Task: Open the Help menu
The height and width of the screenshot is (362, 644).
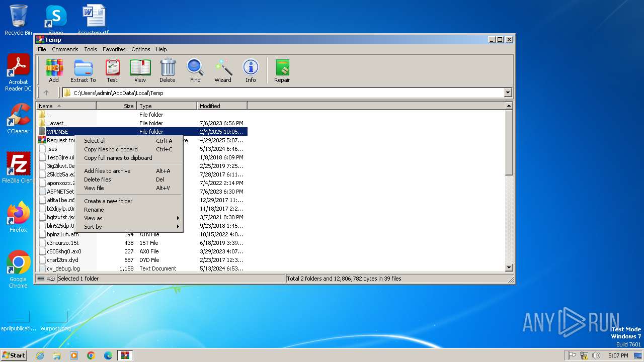Action: (x=161, y=49)
